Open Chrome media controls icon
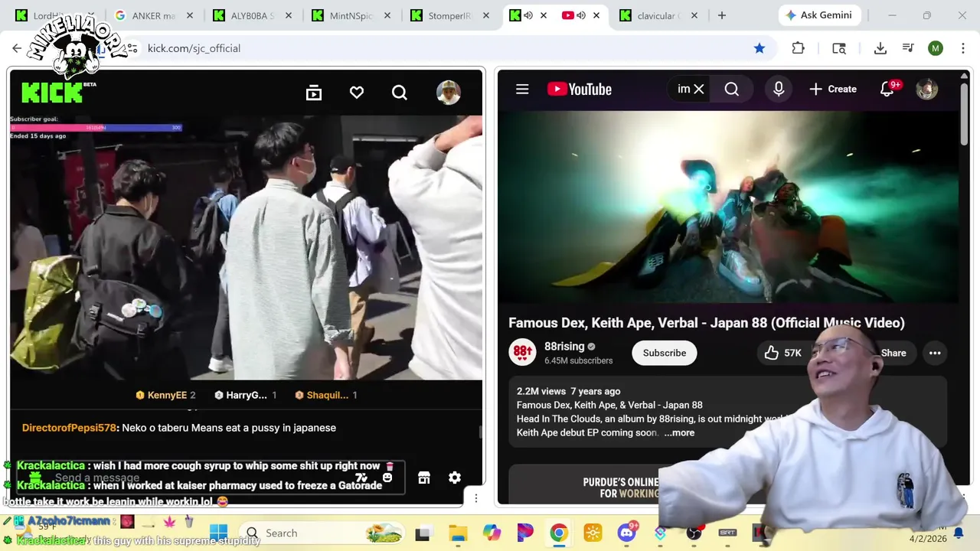The image size is (980, 551). 908,48
